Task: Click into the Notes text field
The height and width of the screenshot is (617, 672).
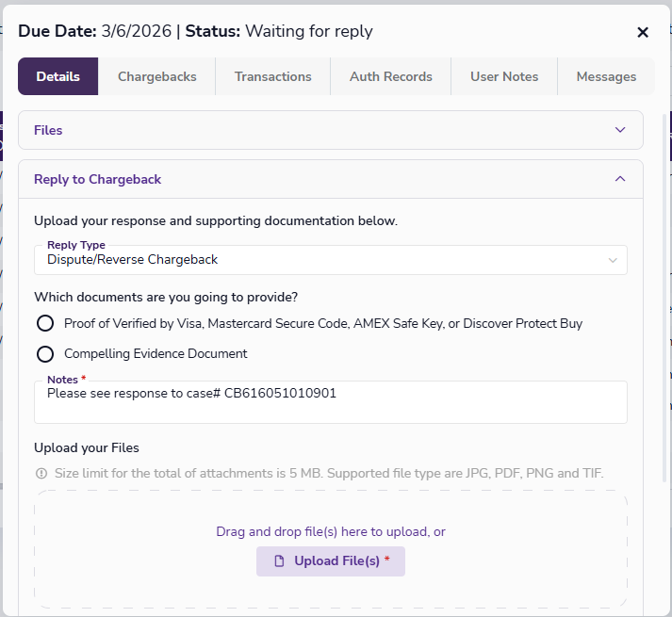Action: (x=330, y=405)
